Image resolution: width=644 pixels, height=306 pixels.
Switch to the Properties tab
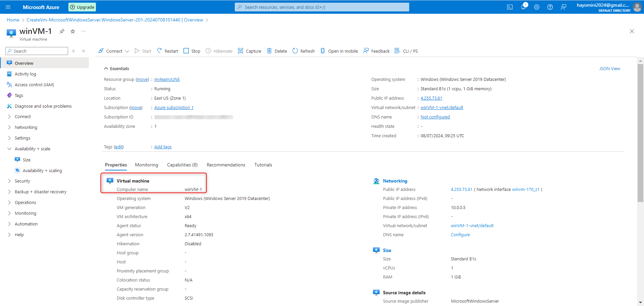pos(116,165)
